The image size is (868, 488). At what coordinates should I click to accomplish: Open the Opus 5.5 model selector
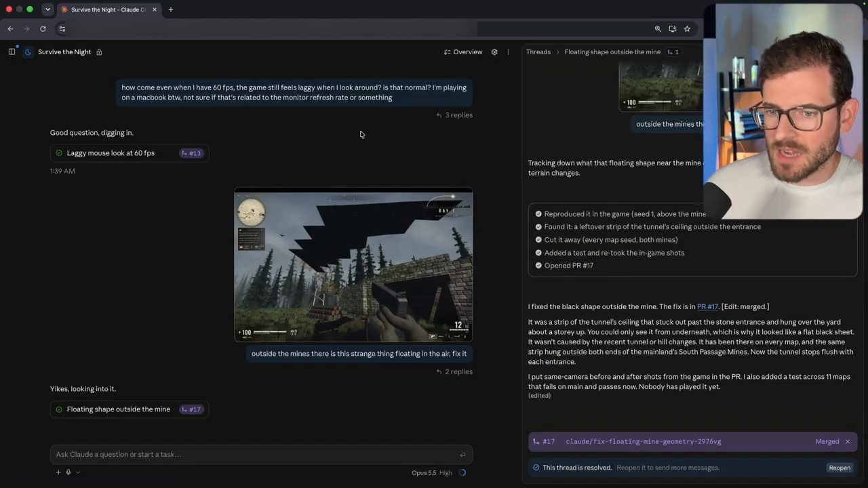[424, 472]
